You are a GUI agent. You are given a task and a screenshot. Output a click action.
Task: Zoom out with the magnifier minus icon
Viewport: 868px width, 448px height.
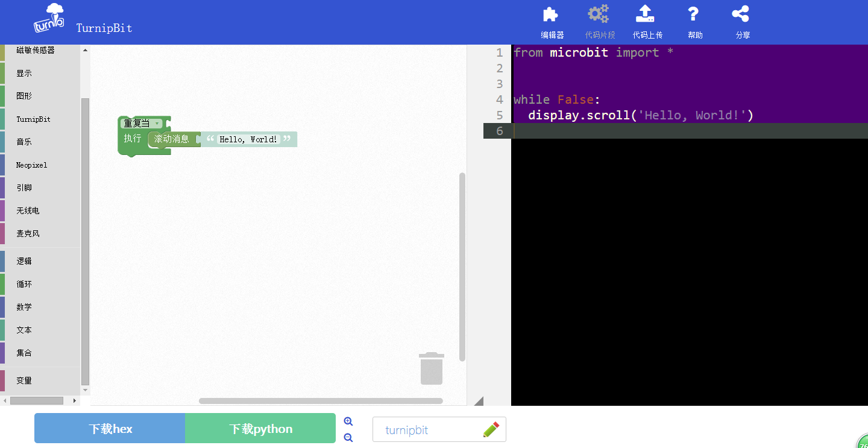point(348,438)
